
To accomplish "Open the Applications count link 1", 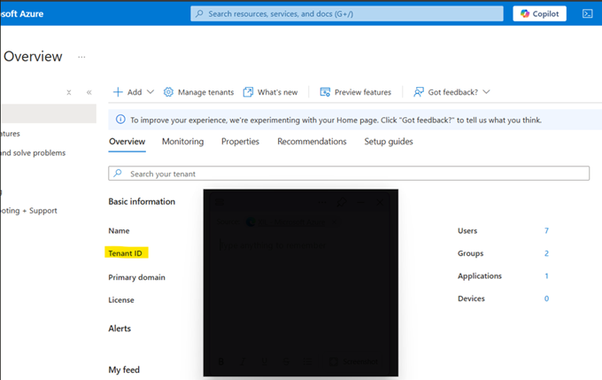I will [546, 276].
